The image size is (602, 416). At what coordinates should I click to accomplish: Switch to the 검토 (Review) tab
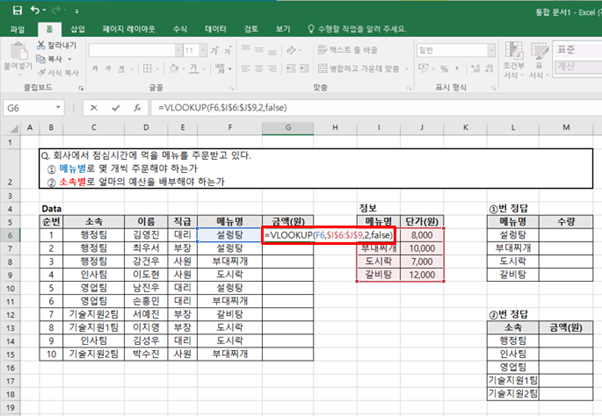coord(251,29)
